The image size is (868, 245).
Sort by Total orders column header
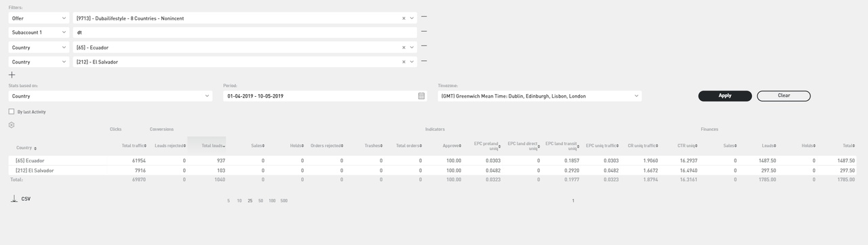409,146
